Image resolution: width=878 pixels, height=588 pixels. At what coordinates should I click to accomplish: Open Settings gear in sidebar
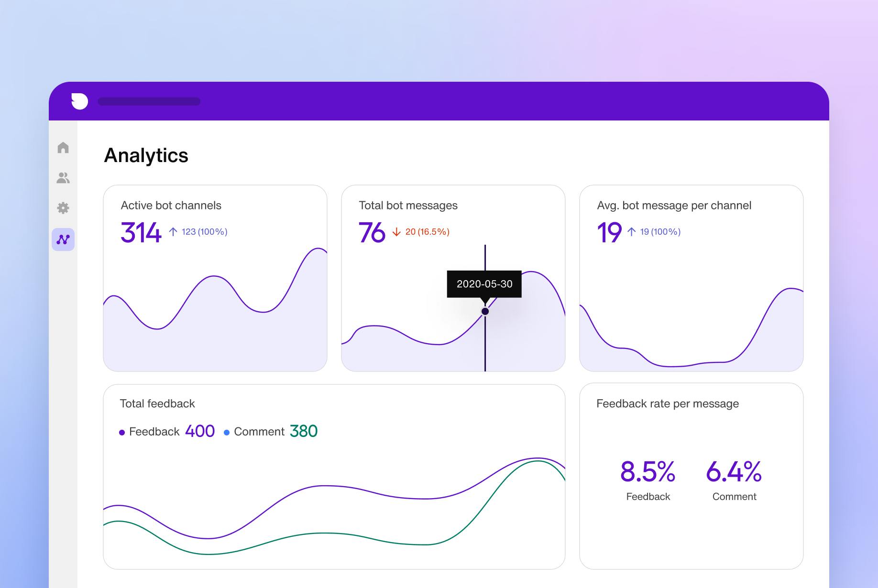[x=63, y=208]
